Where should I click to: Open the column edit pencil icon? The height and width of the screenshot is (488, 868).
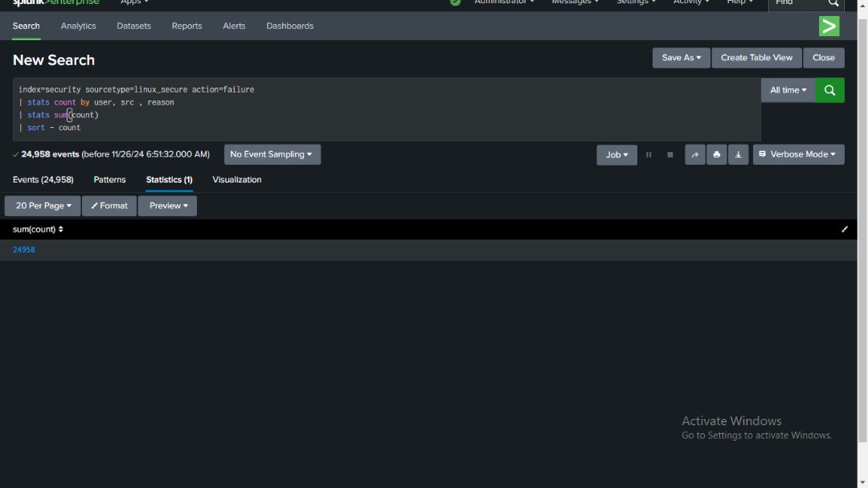tap(844, 229)
